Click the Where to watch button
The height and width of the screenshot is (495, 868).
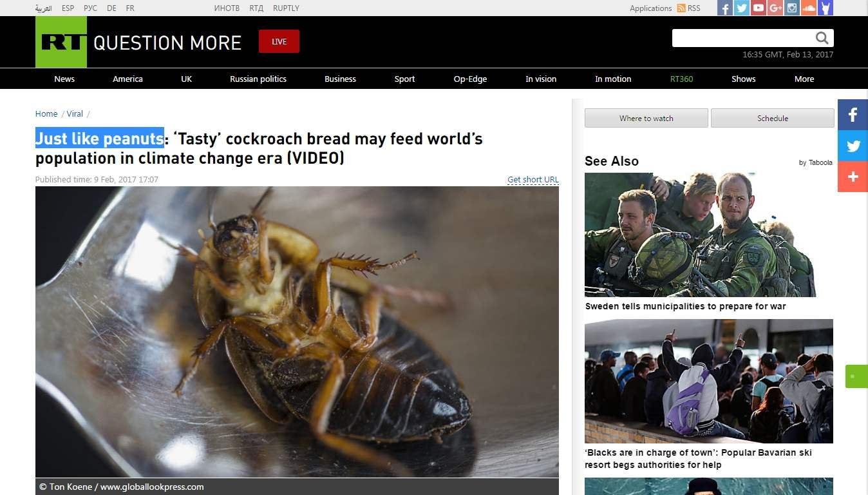click(x=646, y=118)
